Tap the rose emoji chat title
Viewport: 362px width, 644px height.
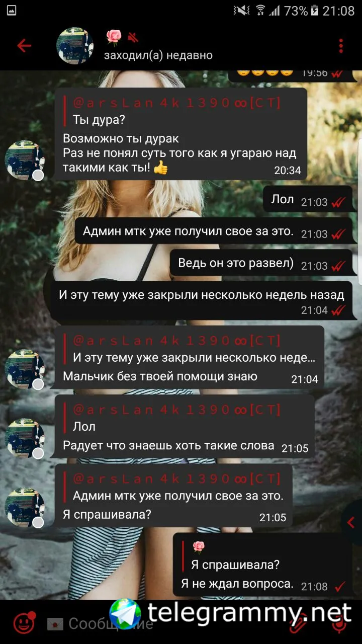[114, 37]
